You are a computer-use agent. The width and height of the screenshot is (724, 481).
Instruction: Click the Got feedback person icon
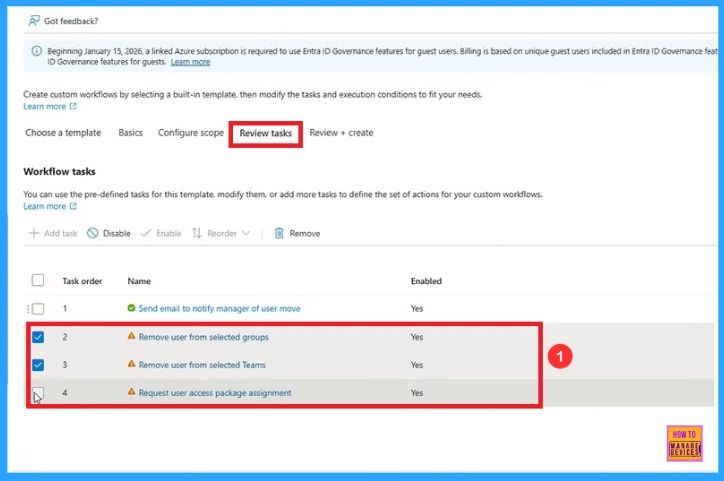click(34, 21)
